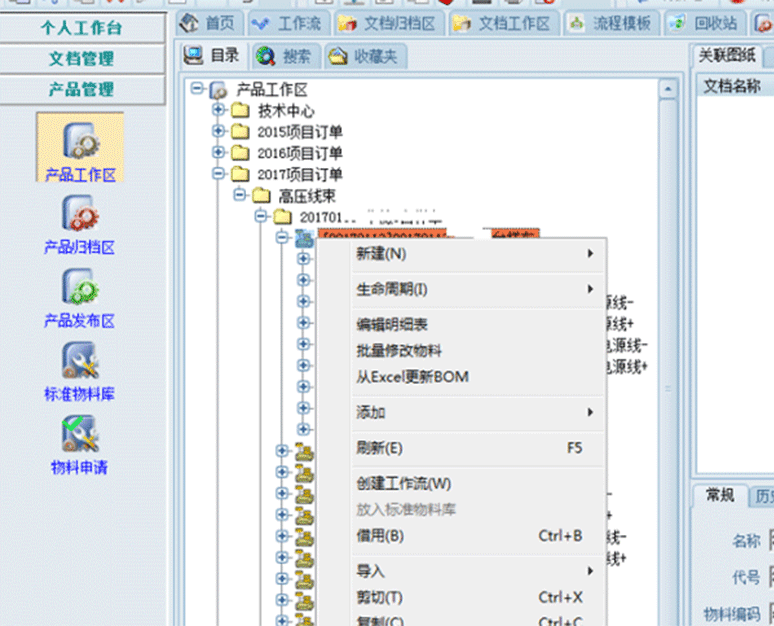The image size is (774, 626).
Task: Open the 产品发布区 sidebar icon
Action: (80, 296)
